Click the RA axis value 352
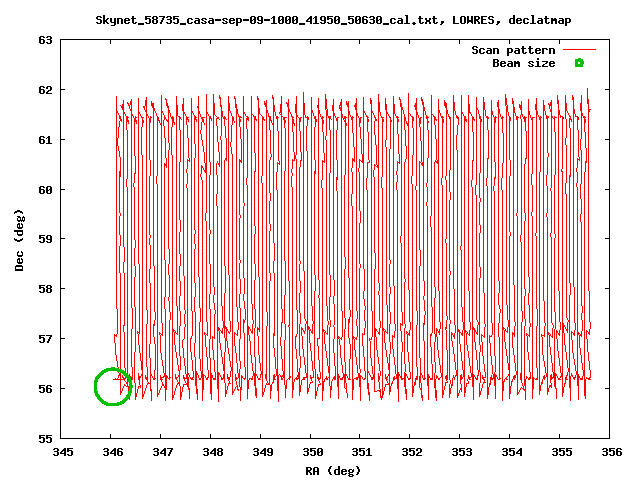Screen dimensions: 640x480 tap(411, 452)
